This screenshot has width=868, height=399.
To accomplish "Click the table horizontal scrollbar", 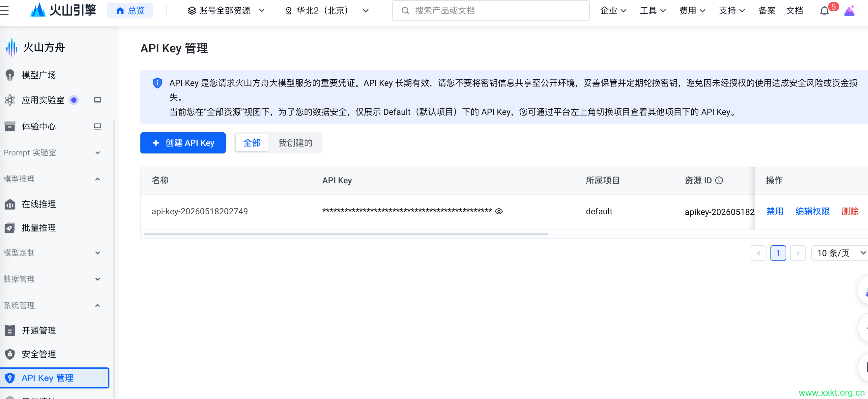I will tap(346, 234).
